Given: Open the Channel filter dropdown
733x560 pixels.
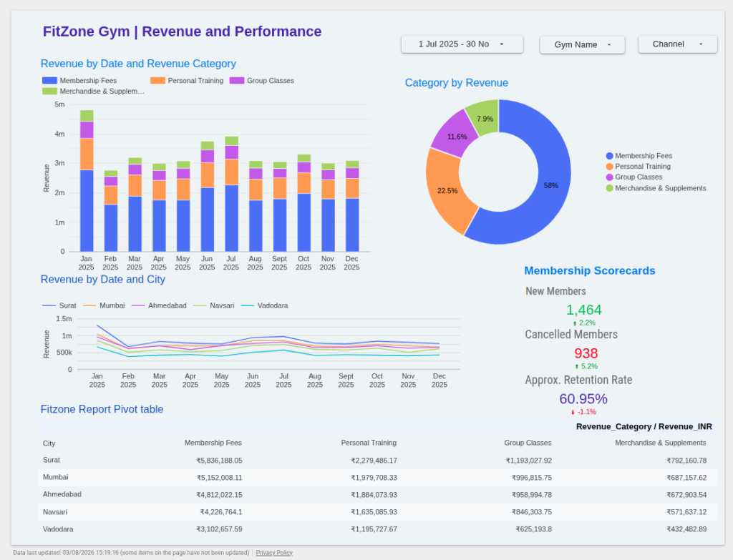Looking at the screenshot, I should 677,44.
